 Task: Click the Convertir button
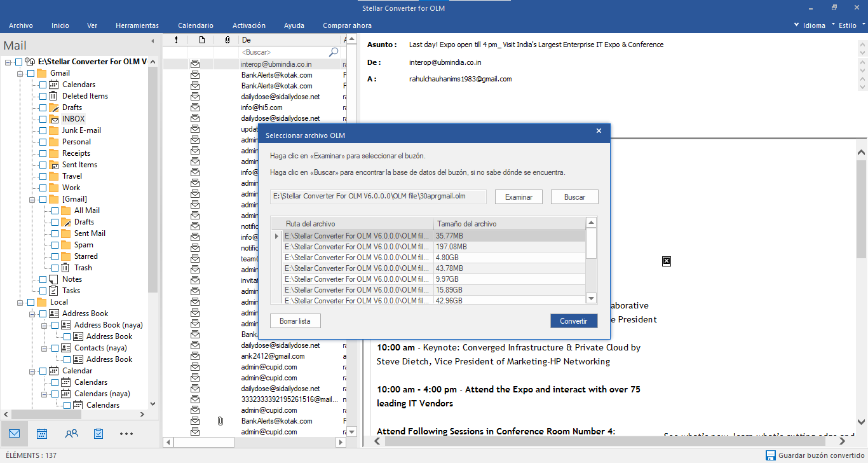coord(573,321)
